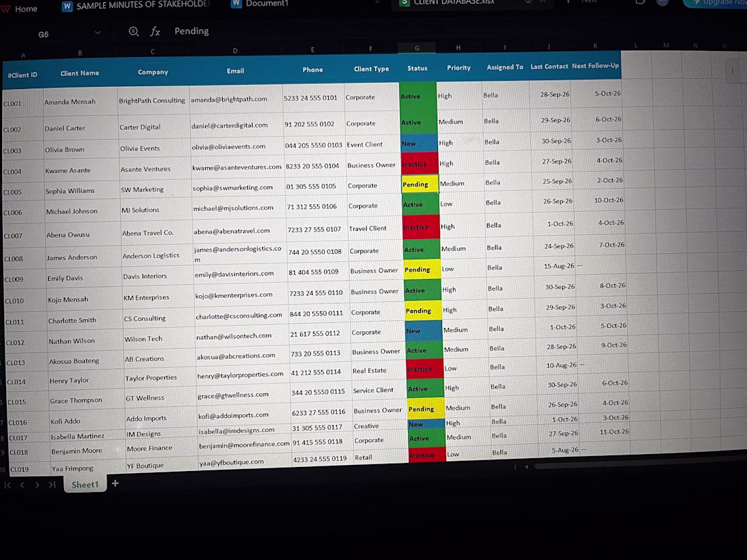Click the Assigned To header cell
This screenshot has height=560, width=747.
505,67
